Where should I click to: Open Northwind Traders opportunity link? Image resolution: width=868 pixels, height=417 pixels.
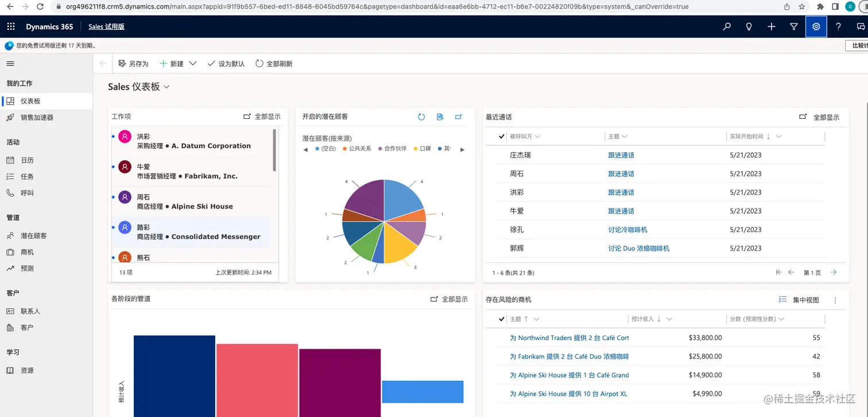(569, 338)
